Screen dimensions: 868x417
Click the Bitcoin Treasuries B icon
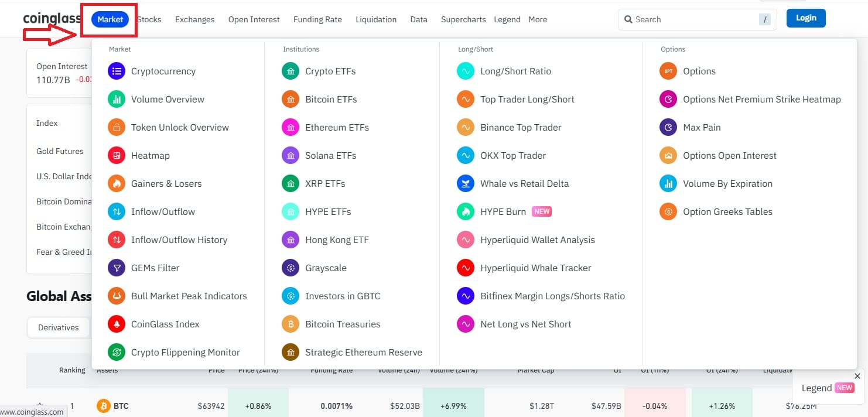(291, 324)
